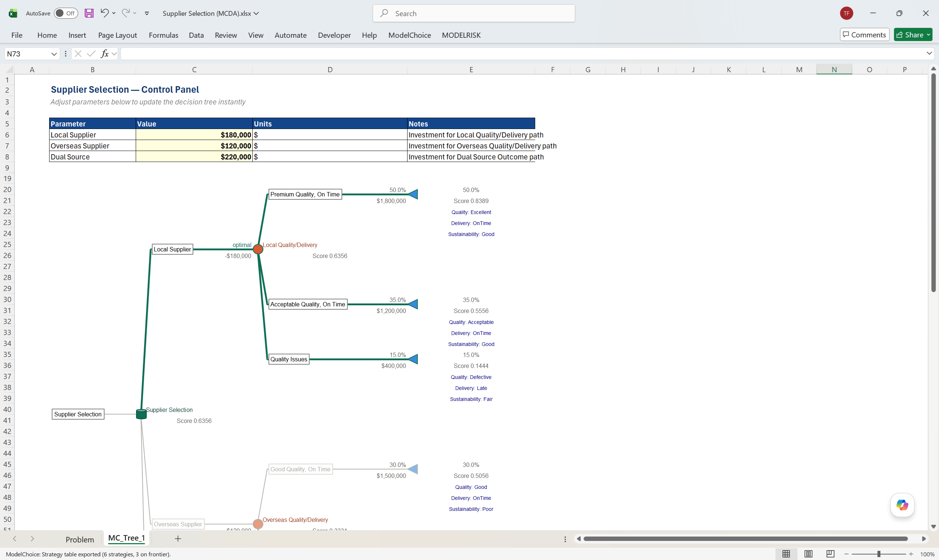Open the Share button dropdown
Image resolution: width=939 pixels, height=560 pixels.
tap(928, 35)
